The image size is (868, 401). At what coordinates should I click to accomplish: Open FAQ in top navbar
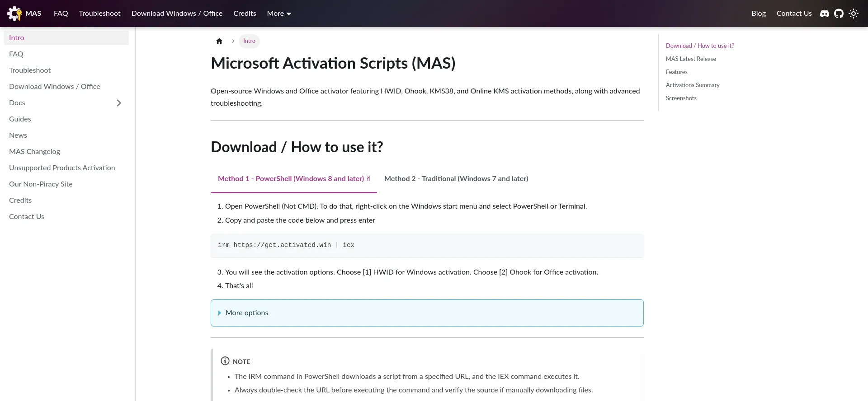61,14
